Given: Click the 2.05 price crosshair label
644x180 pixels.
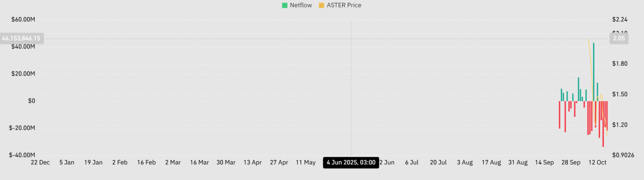Looking at the screenshot, I should point(619,38).
